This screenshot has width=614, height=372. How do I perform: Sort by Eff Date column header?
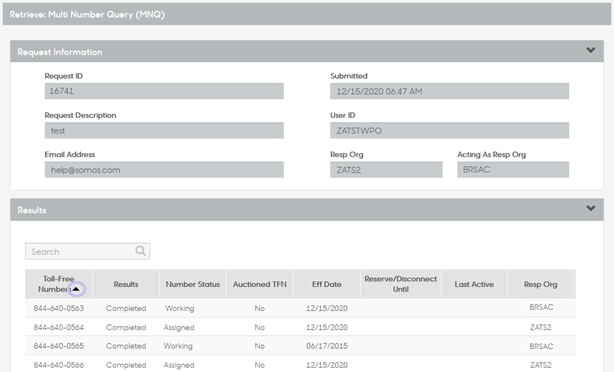point(327,284)
